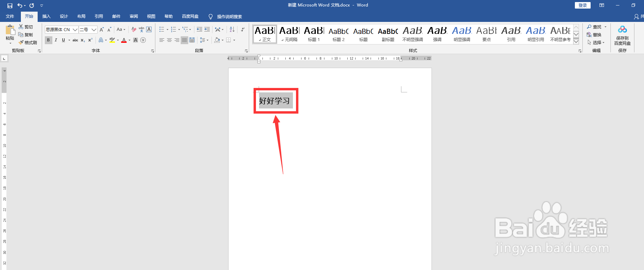Switch to the 审阅 (Review) tab
The width and height of the screenshot is (644, 270).
(x=133, y=16)
